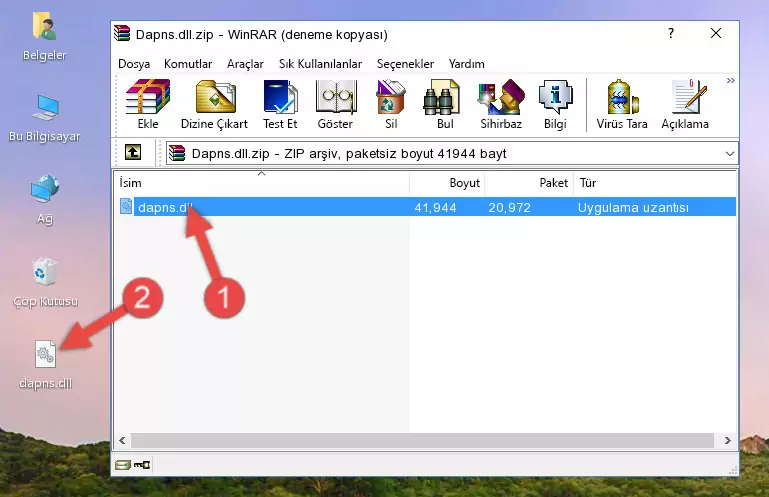
Task: Select the Bu Bilgisayar desktop icon
Action: (x=44, y=119)
